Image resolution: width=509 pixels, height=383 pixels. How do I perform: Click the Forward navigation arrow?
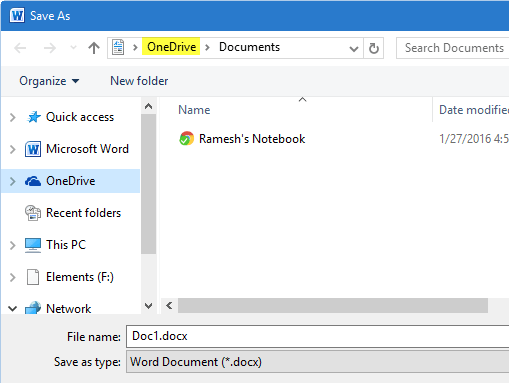pos(50,48)
